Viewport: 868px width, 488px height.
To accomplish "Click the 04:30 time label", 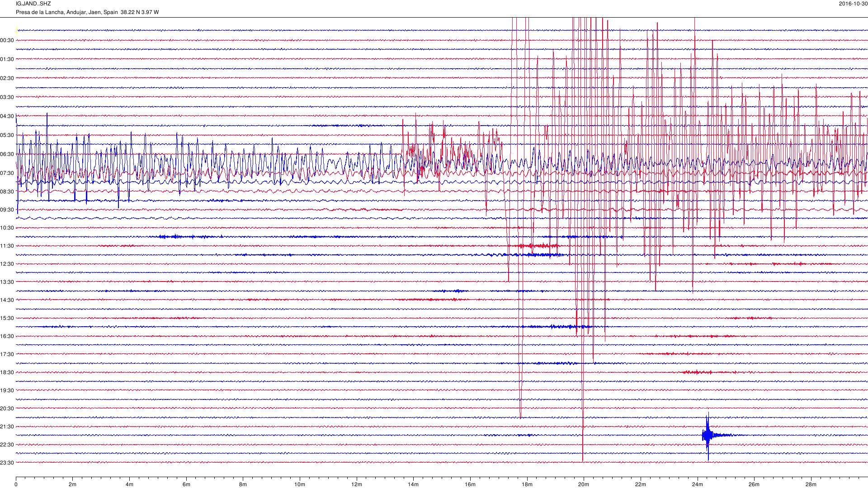I will point(7,117).
